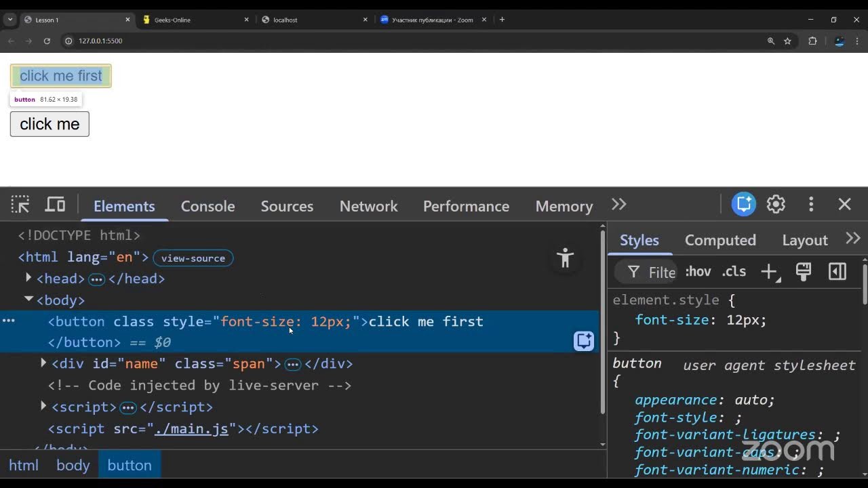
Task: Open the Chrome three-dot menu
Action: [858, 41]
